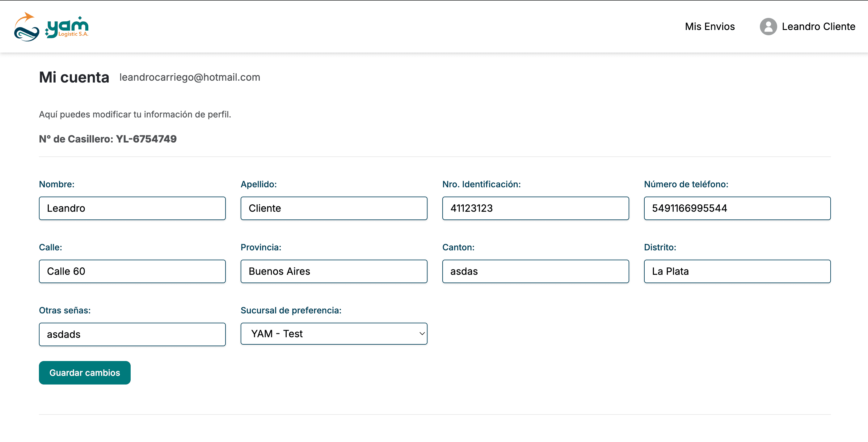Screen dimensions: 868x442
Task: Open the Mis Envios section
Action: (710, 27)
